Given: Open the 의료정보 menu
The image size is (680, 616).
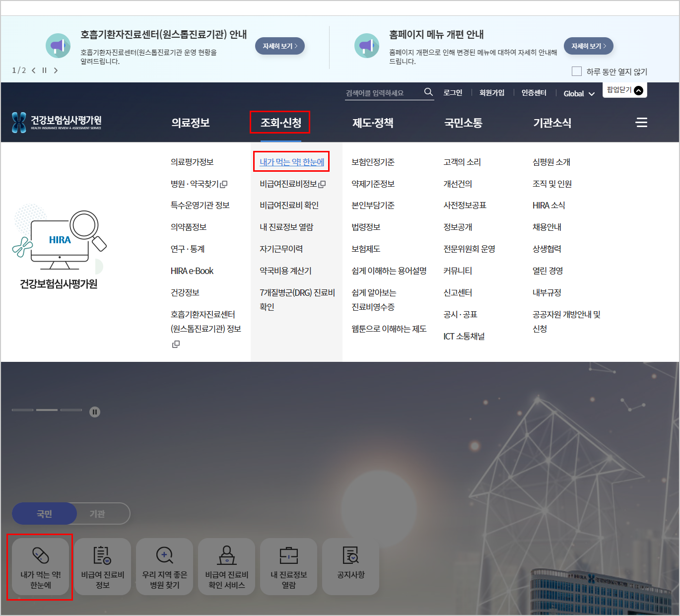Looking at the screenshot, I should [191, 123].
